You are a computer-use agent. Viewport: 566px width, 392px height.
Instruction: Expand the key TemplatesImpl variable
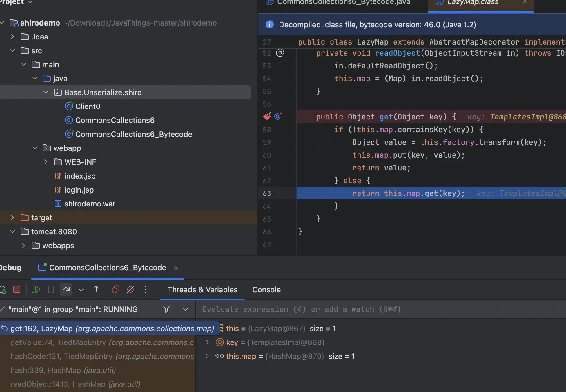(207, 342)
